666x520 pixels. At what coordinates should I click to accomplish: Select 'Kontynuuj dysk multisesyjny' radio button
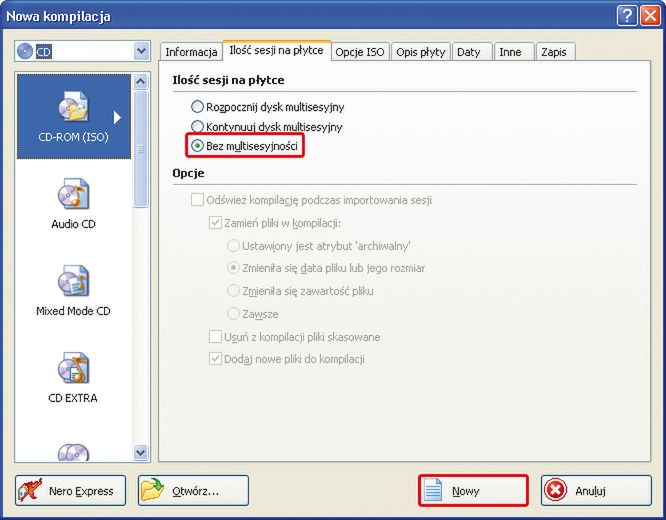click(197, 127)
